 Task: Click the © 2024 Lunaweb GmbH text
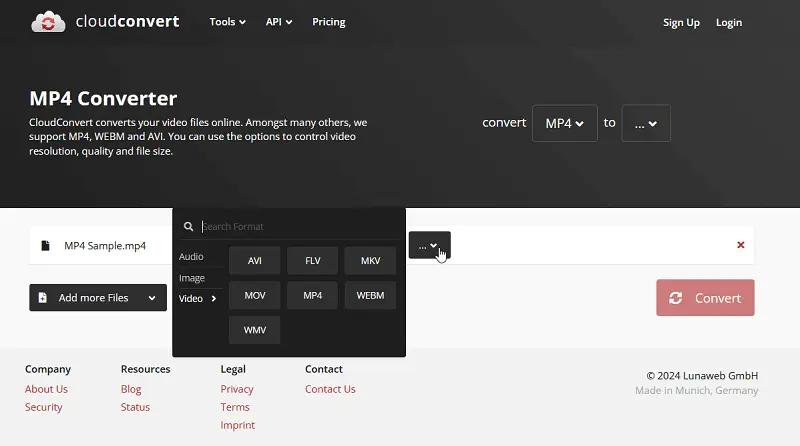pyautogui.click(x=702, y=376)
